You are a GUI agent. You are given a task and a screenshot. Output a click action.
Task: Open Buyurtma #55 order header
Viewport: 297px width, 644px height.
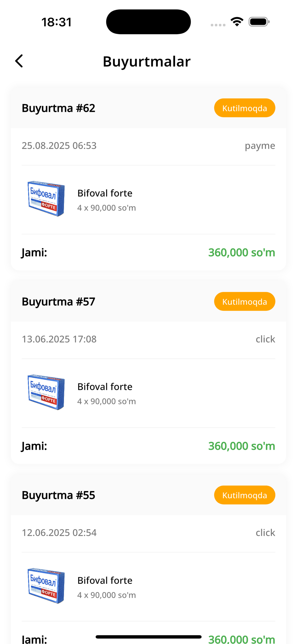58,495
